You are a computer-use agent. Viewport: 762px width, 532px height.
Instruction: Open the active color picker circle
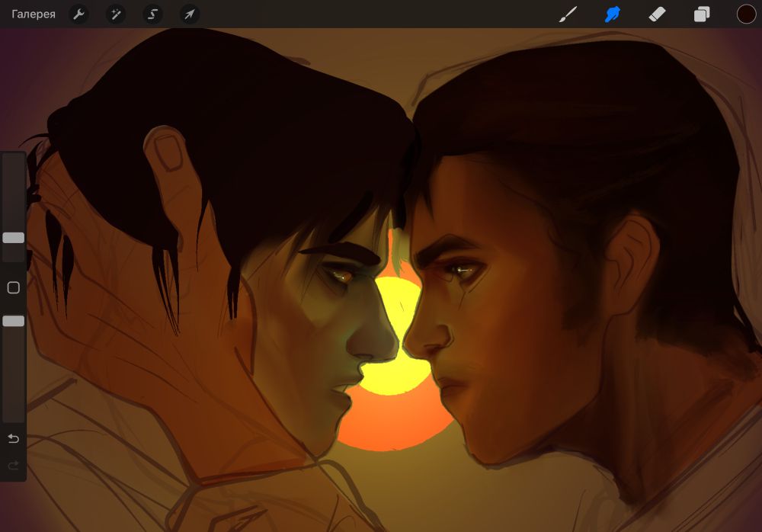tap(746, 14)
